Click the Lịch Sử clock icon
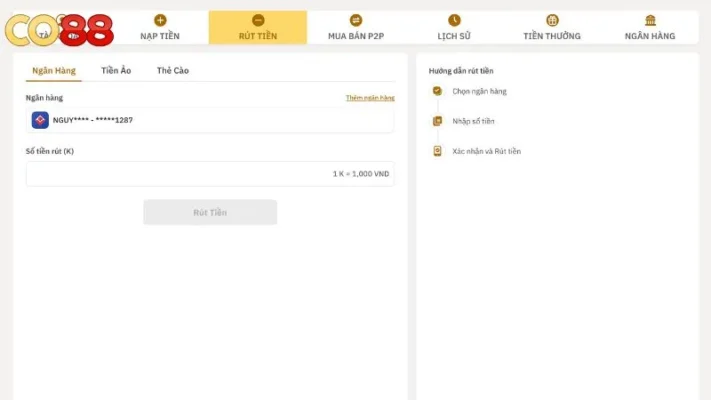The width and height of the screenshot is (711, 400). tap(454, 20)
